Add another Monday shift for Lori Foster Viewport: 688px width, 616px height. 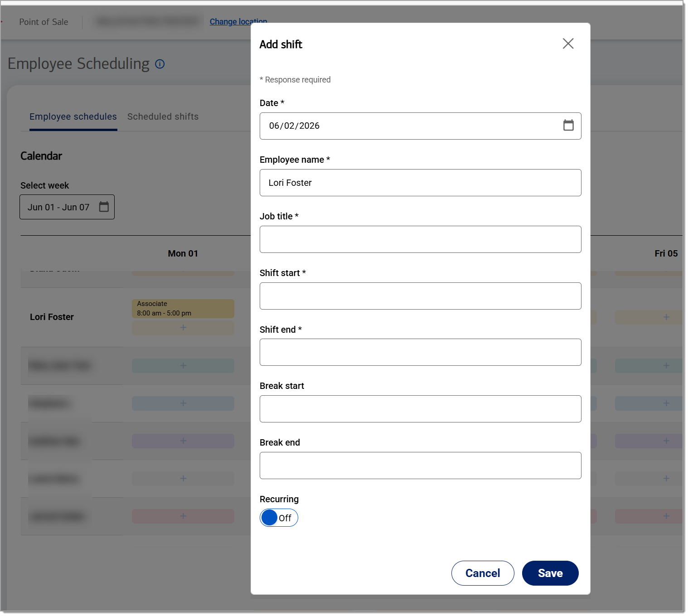coord(183,328)
